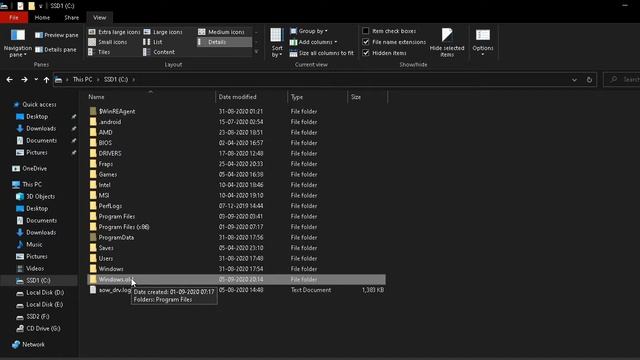Select the Fraps folder

(236, 164)
